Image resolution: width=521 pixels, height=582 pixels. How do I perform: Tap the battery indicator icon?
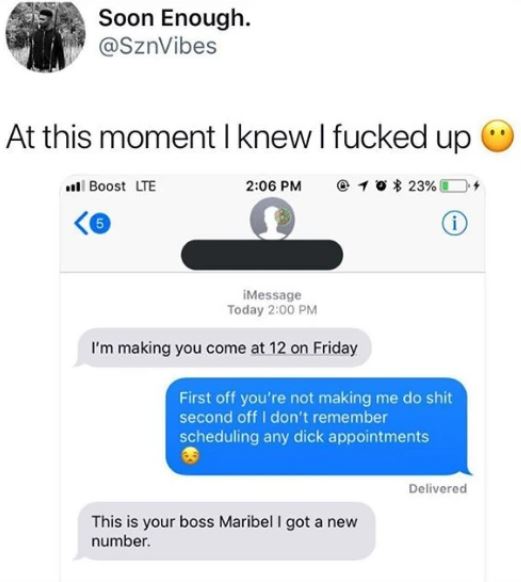pos(453,185)
